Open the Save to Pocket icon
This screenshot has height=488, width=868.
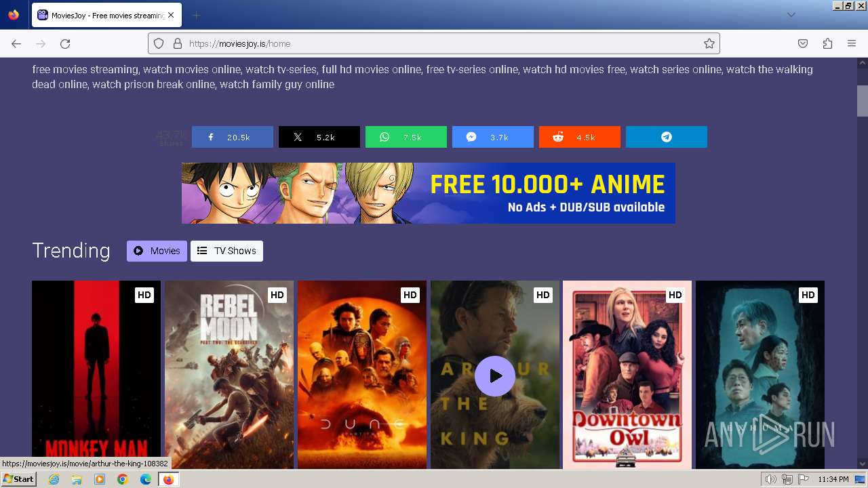click(803, 43)
